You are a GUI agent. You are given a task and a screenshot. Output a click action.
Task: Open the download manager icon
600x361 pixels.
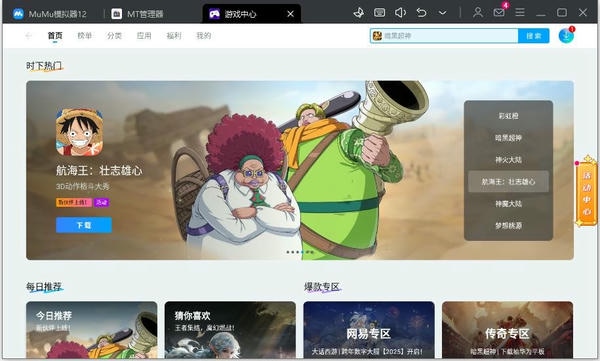tap(566, 36)
